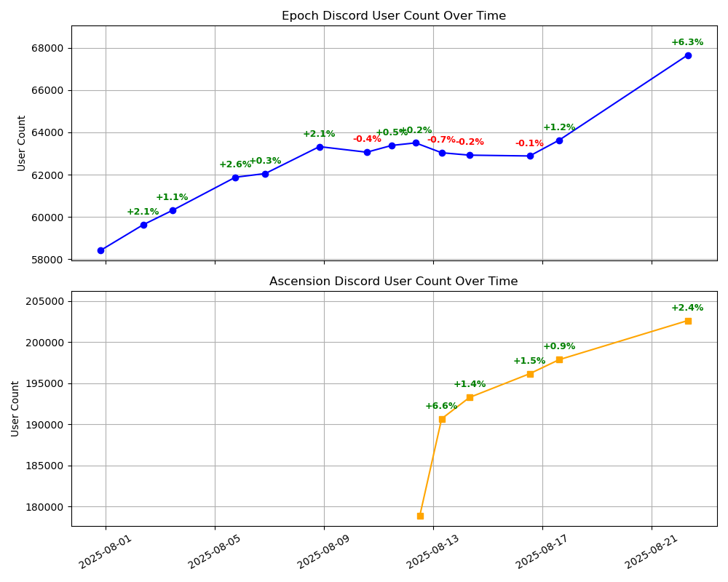Screen dimensions: 728x582
Task: Click the 180000 y-axis tick label
Action: coord(44,507)
